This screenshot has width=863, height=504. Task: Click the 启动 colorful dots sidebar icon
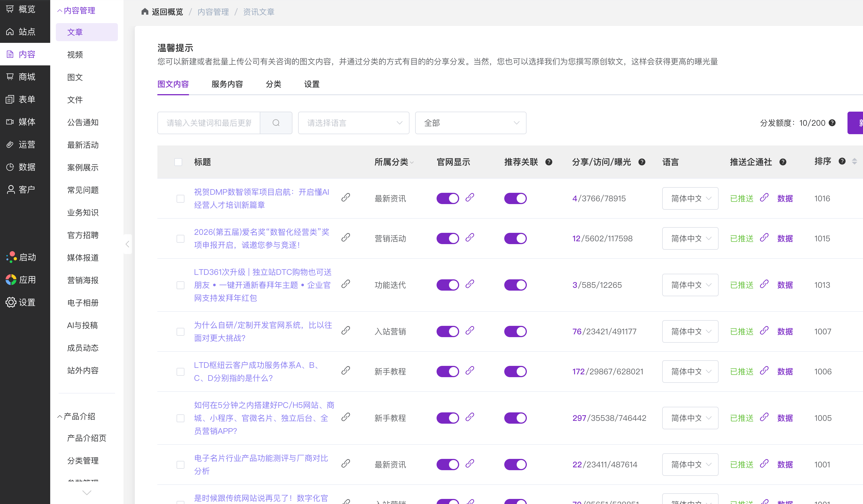tap(11, 257)
